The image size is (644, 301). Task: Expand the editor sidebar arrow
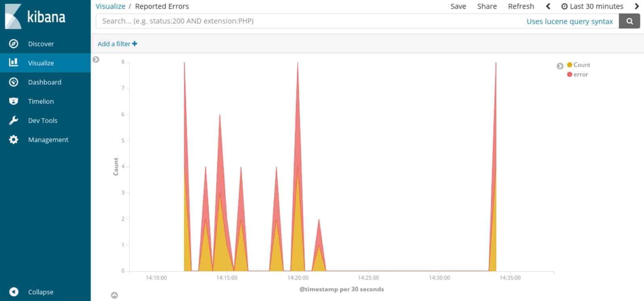coord(96,60)
